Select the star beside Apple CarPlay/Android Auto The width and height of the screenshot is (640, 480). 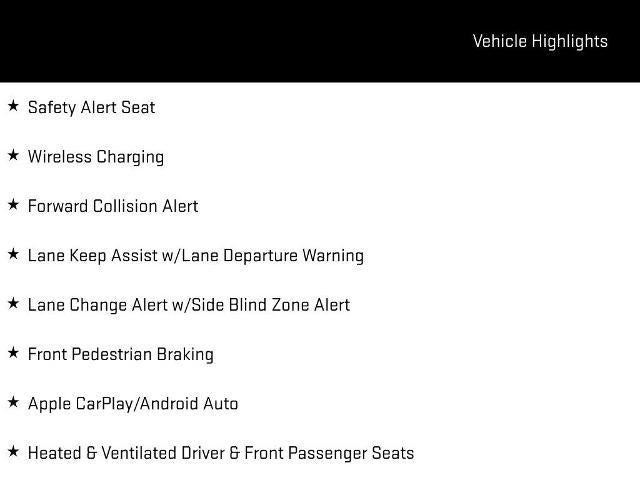point(13,402)
